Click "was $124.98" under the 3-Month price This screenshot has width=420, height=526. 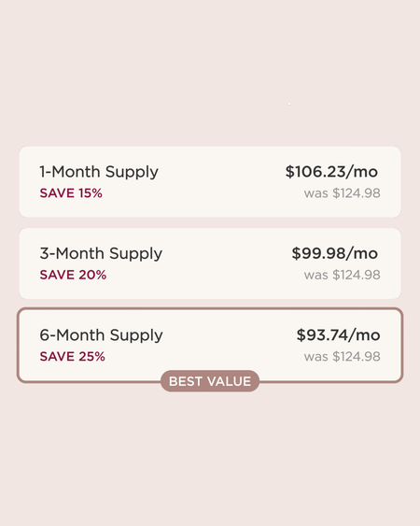(x=343, y=275)
